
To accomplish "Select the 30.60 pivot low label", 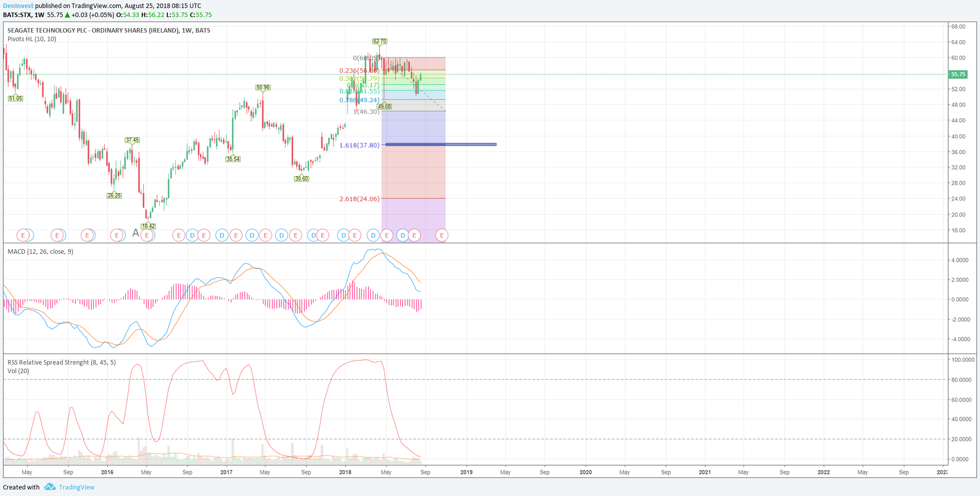I will [x=302, y=179].
